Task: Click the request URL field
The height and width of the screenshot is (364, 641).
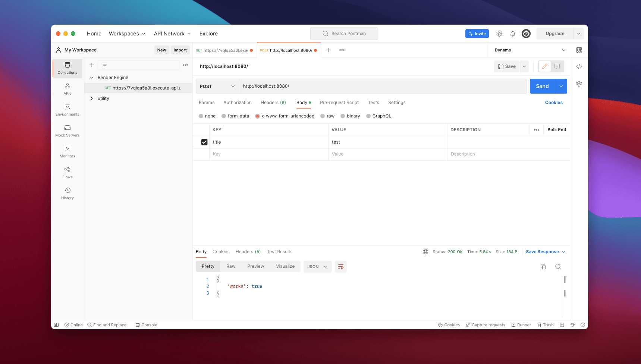Action: [x=383, y=86]
